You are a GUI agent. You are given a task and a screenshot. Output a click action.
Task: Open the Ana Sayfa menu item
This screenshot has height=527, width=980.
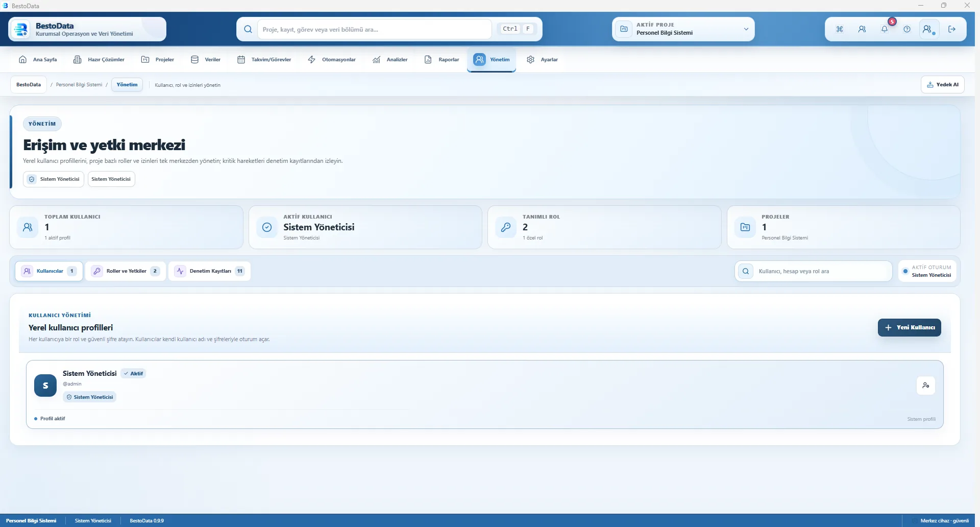tap(38, 60)
